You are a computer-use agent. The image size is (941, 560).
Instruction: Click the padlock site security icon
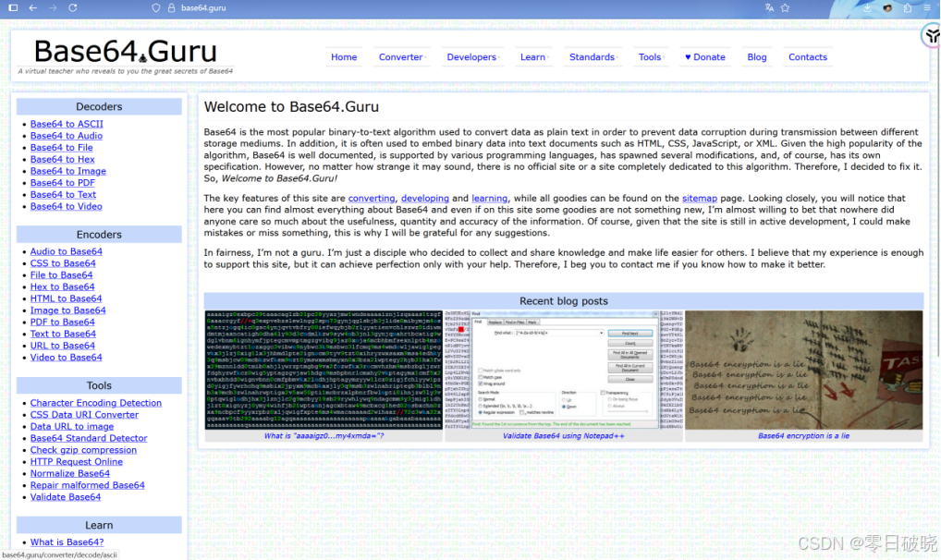[x=171, y=7]
